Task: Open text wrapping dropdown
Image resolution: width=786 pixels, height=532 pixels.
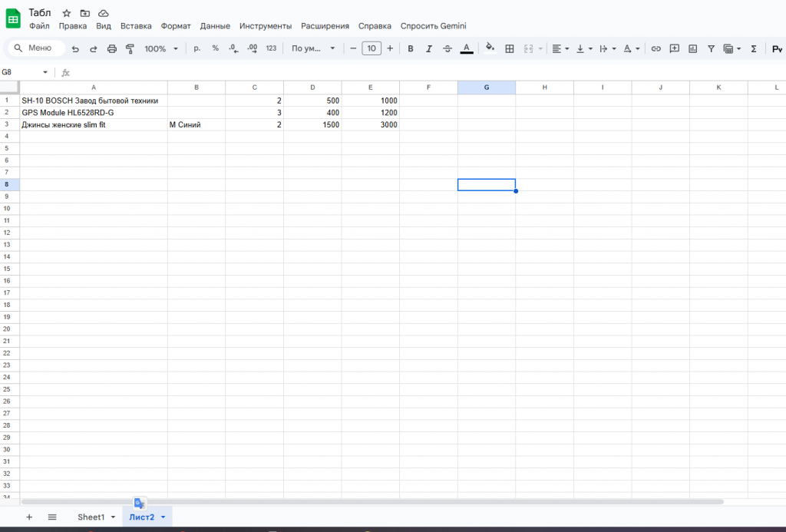Action: tap(608, 48)
